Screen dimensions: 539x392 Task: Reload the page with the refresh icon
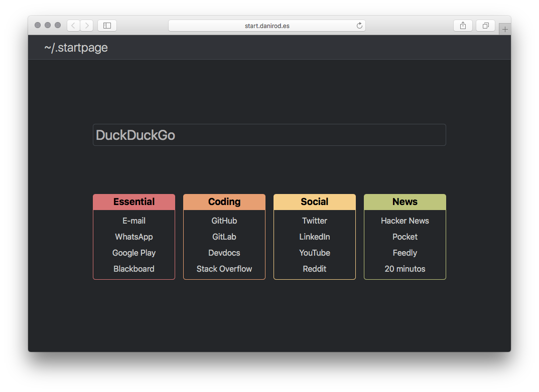359,26
